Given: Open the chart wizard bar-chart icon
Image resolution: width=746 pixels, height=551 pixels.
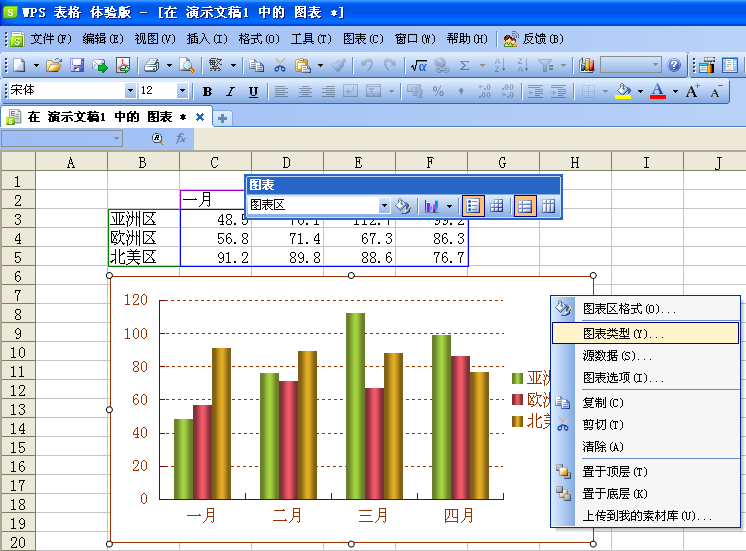Looking at the screenshot, I should (x=587, y=65).
